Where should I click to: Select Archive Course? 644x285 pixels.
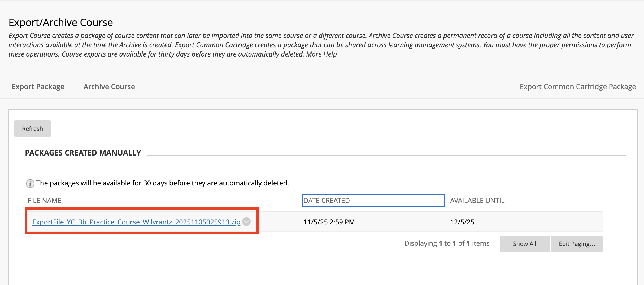109,87
